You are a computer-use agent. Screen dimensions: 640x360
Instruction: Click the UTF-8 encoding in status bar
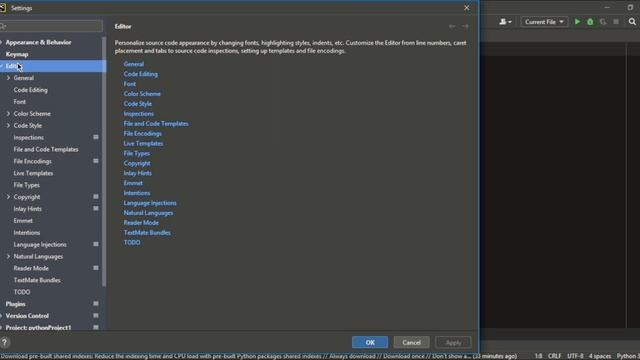(x=575, y=356)
